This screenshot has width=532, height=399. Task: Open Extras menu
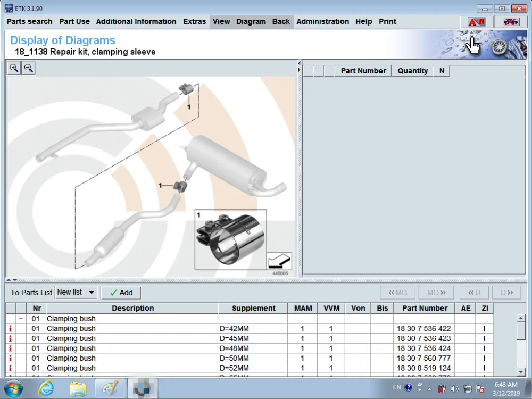pyautogui.click(x=194, y=21)
